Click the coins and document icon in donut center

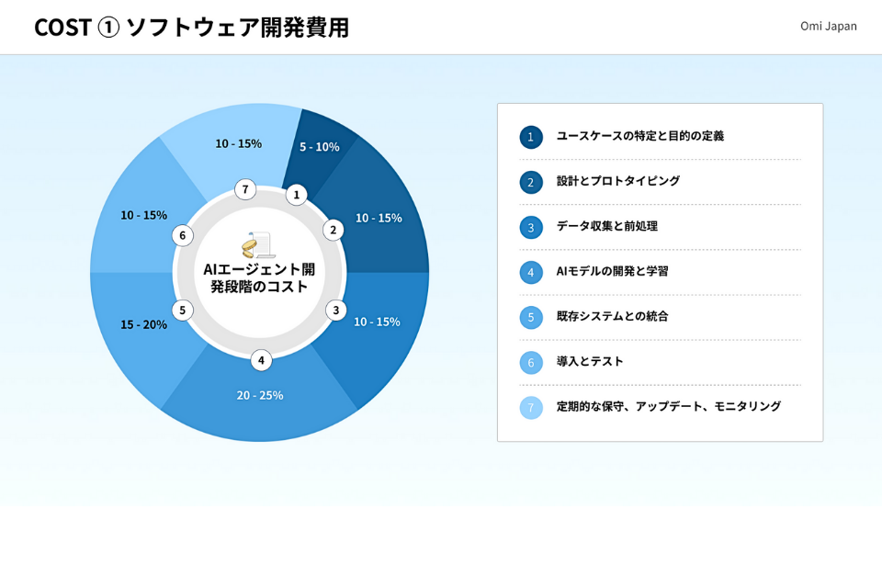[x=258, y=244]
